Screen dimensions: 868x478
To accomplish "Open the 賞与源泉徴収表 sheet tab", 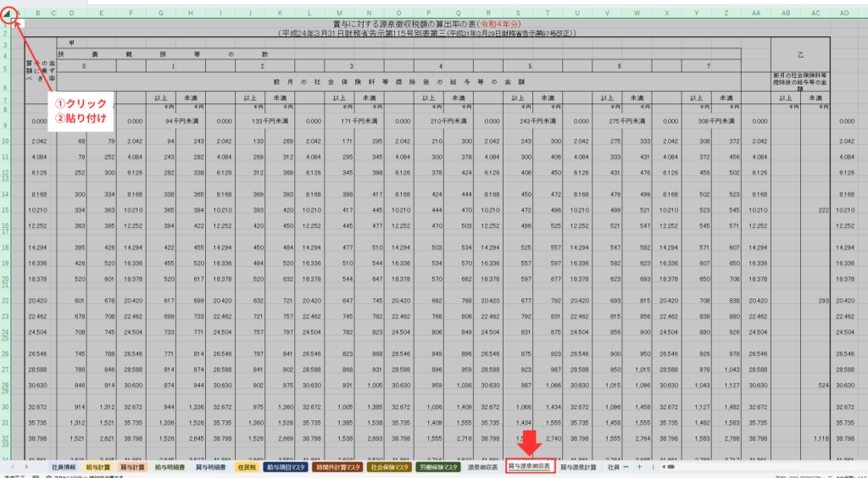I will tap(530, 466).
